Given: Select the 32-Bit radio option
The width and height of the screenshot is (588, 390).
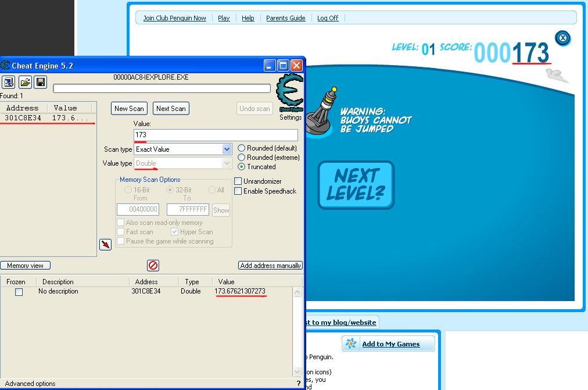Looking at the screenshot, I should tap(170, 189).
